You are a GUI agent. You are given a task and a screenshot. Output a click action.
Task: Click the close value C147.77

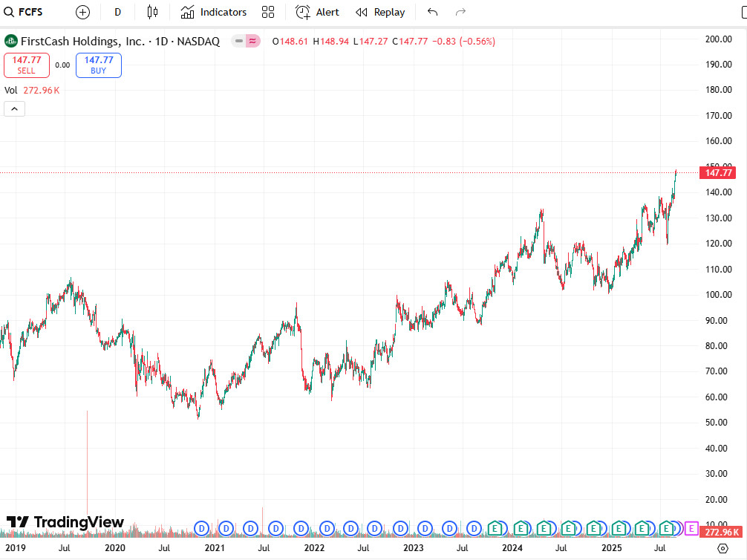coord(410,42)
